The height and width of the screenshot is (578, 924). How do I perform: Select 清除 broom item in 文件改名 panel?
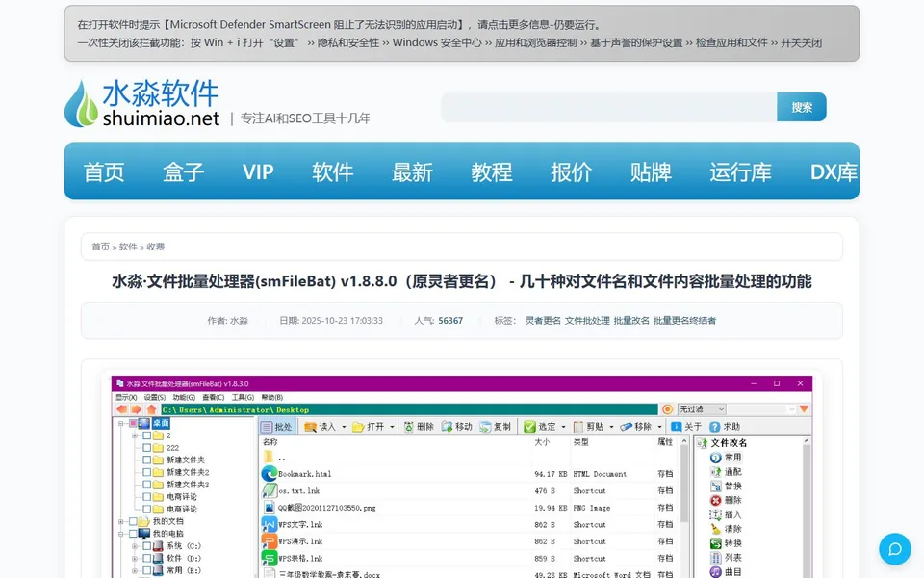[x=726, y=529]
